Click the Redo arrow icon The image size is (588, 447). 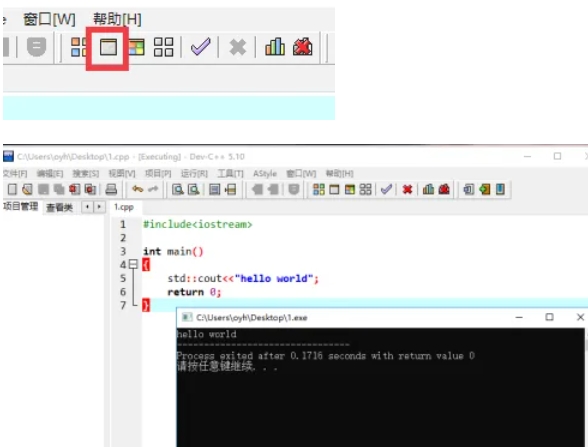(153, 189)
